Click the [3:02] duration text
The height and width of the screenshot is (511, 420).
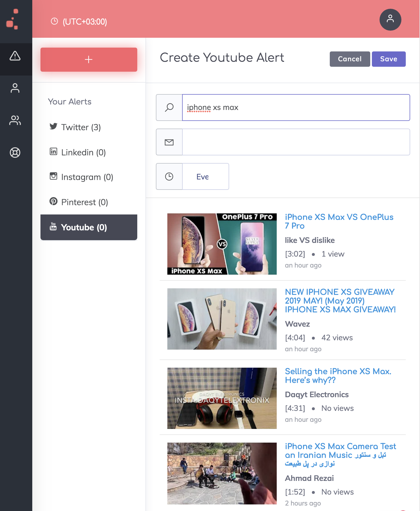coord(295,254)
